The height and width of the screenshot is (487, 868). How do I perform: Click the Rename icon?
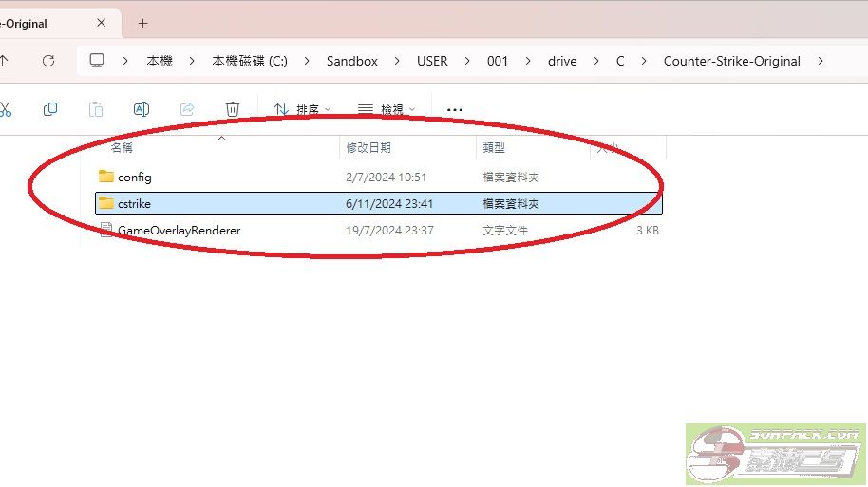142,109
